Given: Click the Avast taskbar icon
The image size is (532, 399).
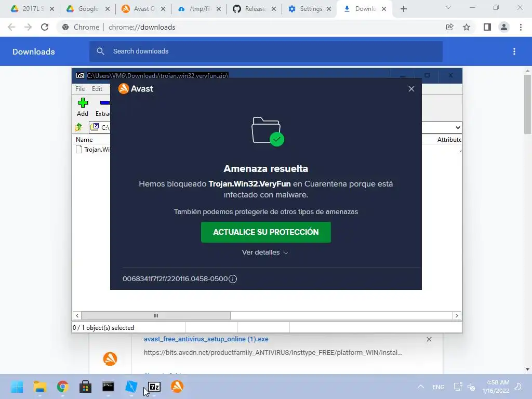Looking at the screenshot, I should tap(177, 387).
